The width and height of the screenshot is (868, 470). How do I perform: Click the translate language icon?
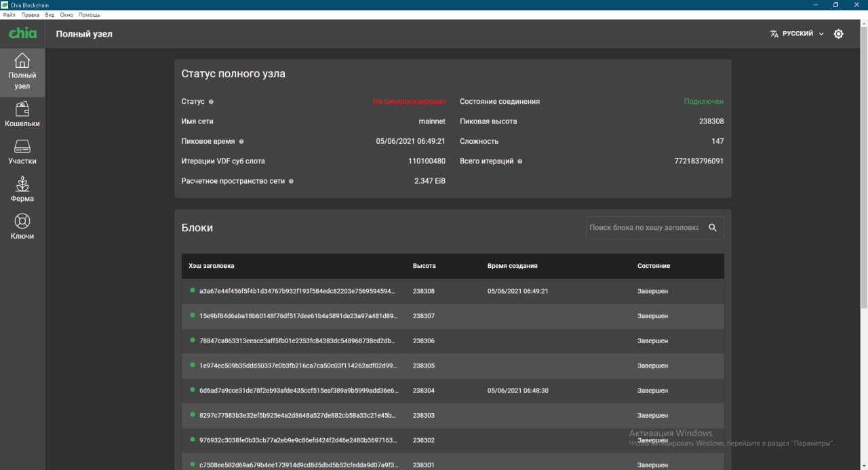pyautogui.click(x=774, y=34)
